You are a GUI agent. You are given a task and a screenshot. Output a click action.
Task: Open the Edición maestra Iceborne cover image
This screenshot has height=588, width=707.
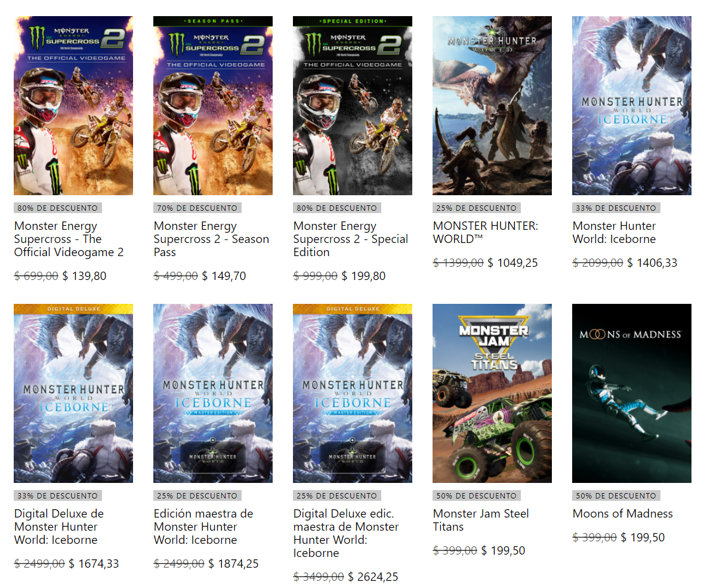(213, 393)
